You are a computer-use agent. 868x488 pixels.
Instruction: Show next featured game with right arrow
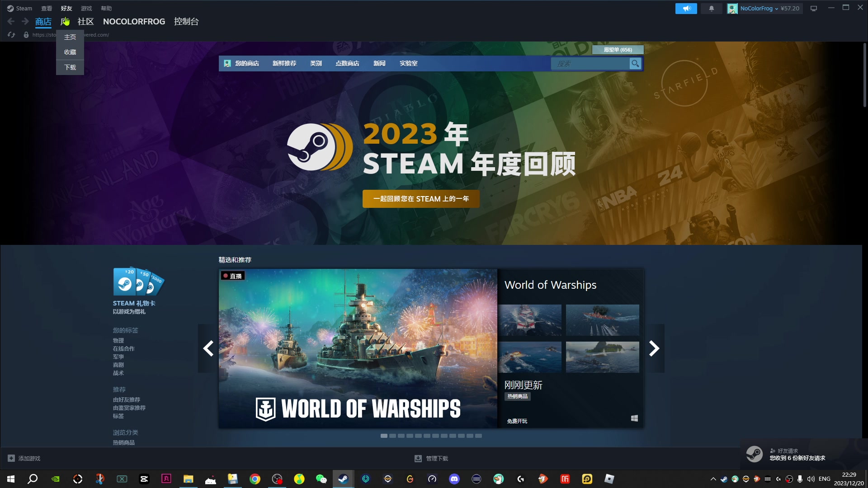click(654, 348)
